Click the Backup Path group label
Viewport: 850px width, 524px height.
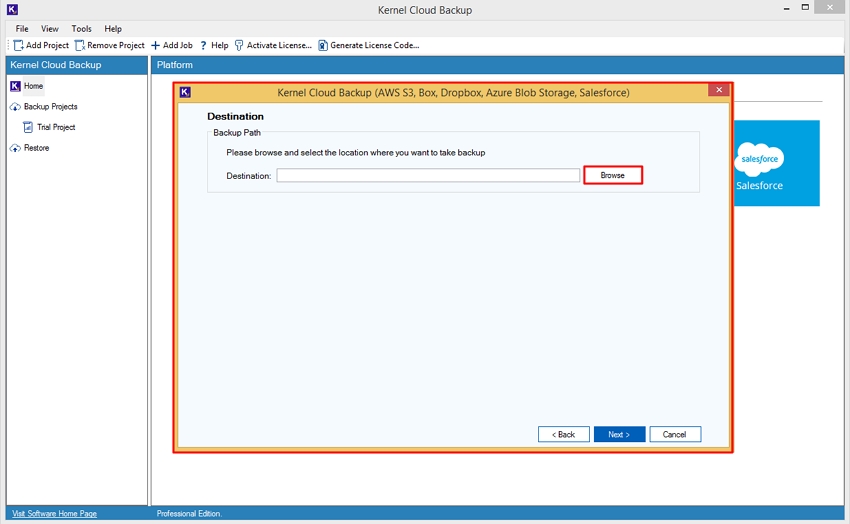point(237,133)
